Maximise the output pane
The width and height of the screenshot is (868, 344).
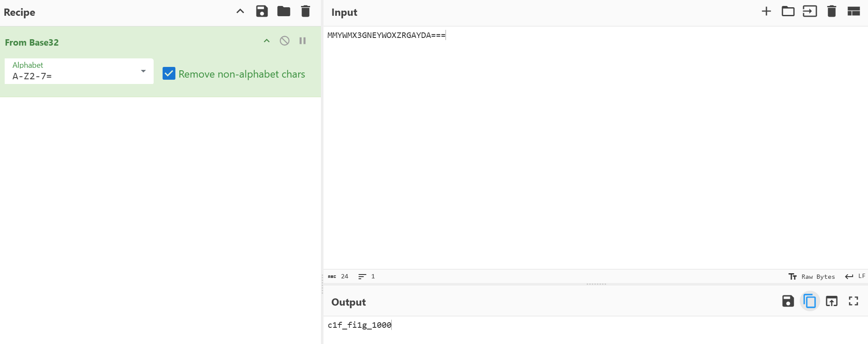click(853, 301)
